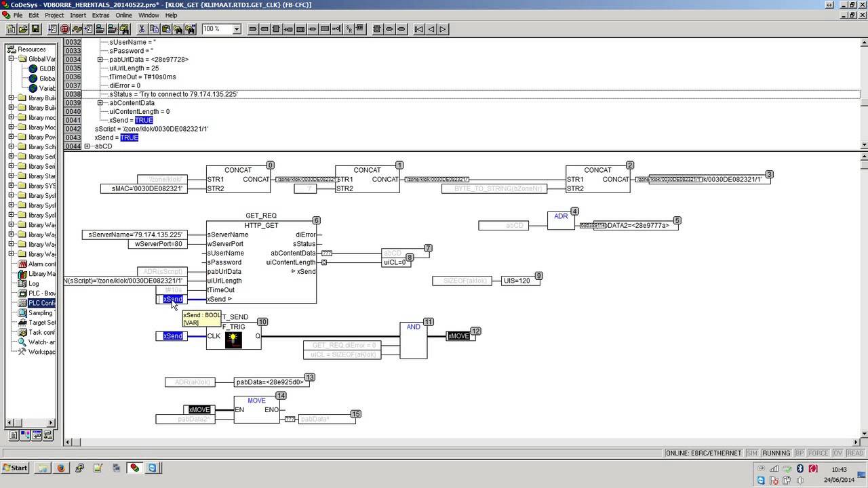Expand the abCD variable row

pyautogui.click(x=87, y=146)
